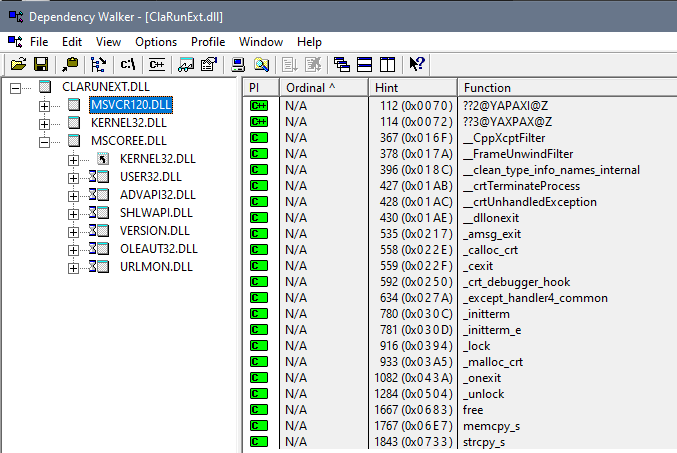Collapse the MSCOREE.DLL tree node
677x453 pixels.
pyautogui.click(x=45, y=141)
